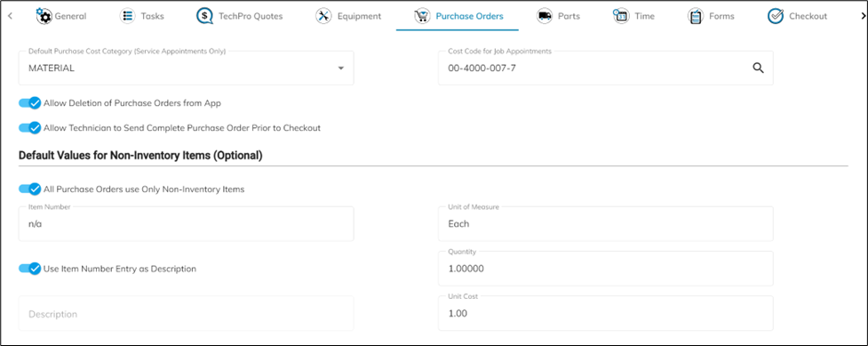This screenshot has height=346, width=868.
Task: Click the Tasks list icon
Action: [127, 16]
